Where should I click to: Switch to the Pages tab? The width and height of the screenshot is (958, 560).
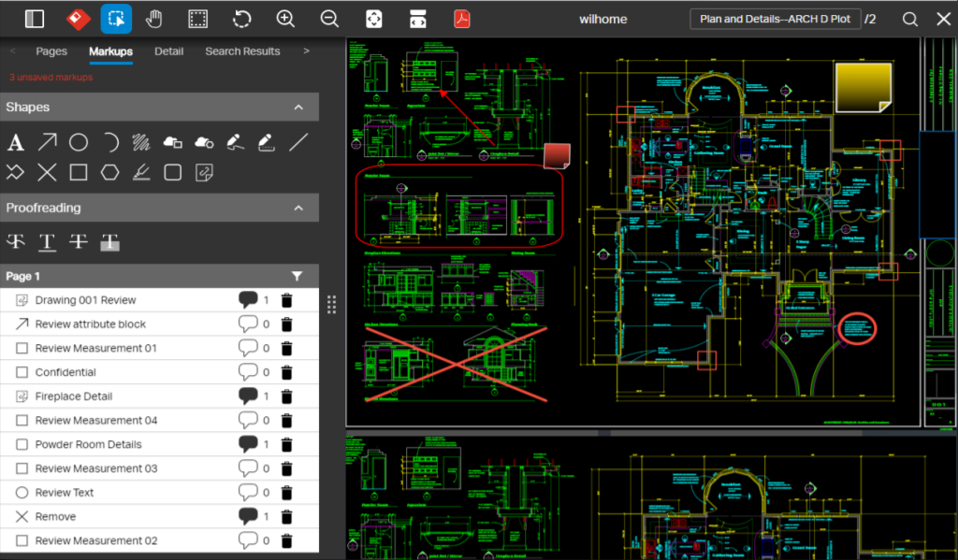coord(51,51)
